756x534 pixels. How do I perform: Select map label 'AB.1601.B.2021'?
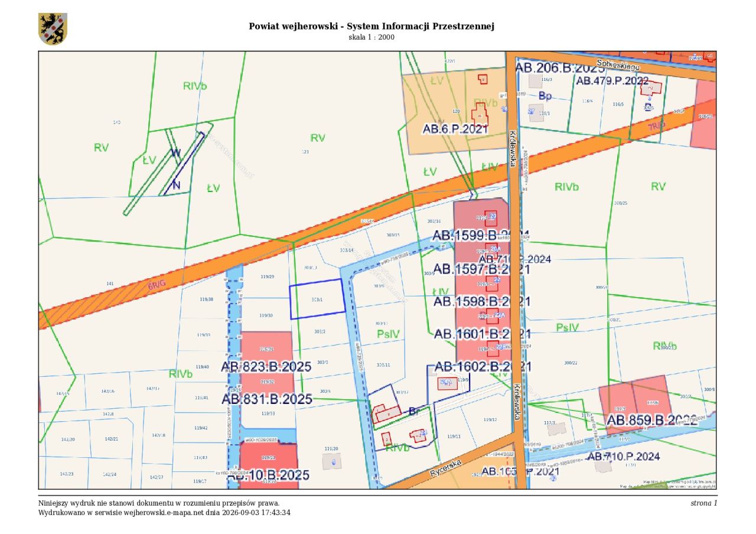483,334
